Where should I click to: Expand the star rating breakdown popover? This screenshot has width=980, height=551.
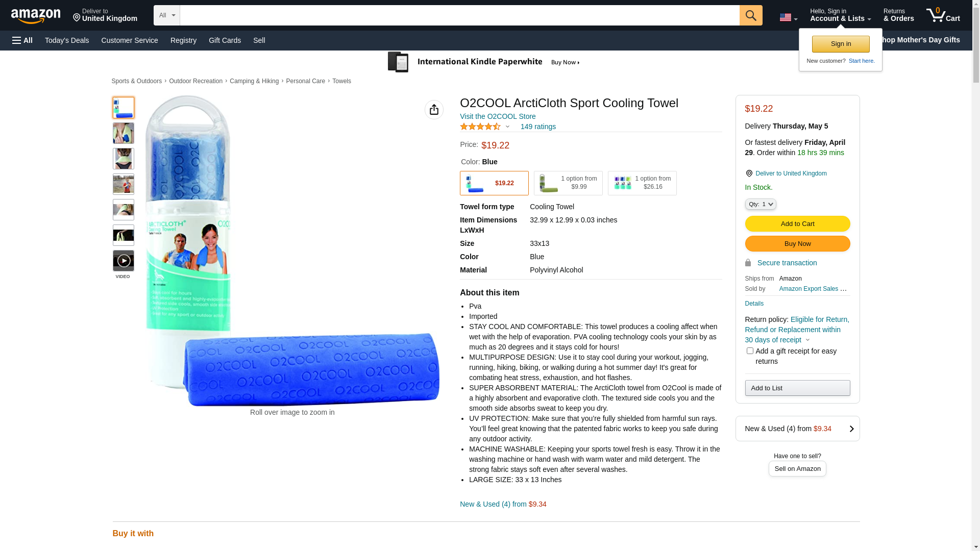(x=507, y=127)
